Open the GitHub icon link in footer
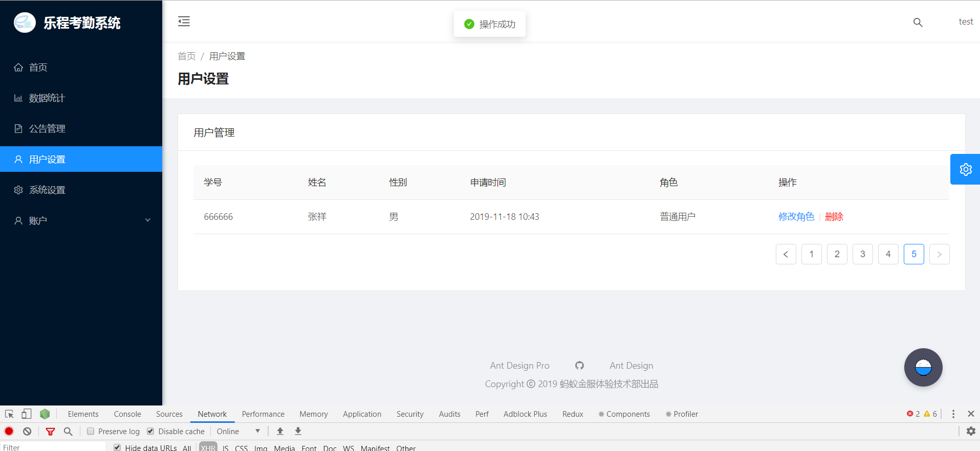The width and height of the screenshot is (980, 451). pos(579,366)
